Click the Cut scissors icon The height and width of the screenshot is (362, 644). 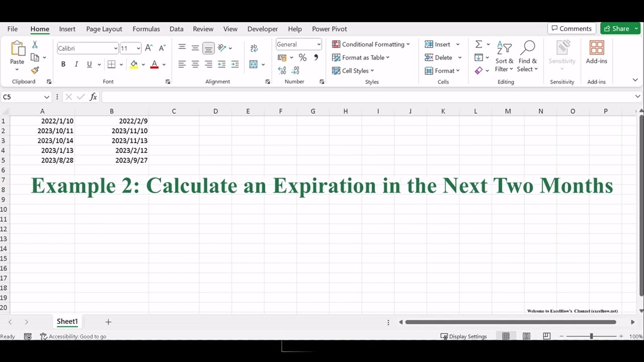(35, 45)
